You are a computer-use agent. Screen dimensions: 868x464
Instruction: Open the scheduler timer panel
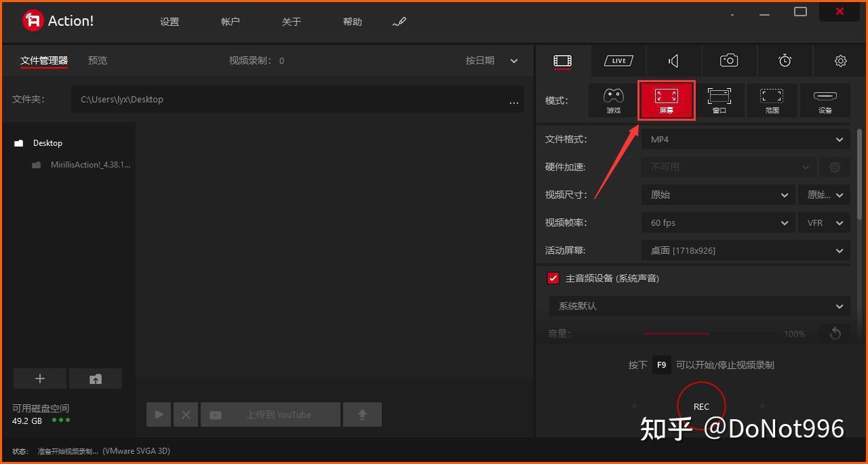(x=785, y=60)
